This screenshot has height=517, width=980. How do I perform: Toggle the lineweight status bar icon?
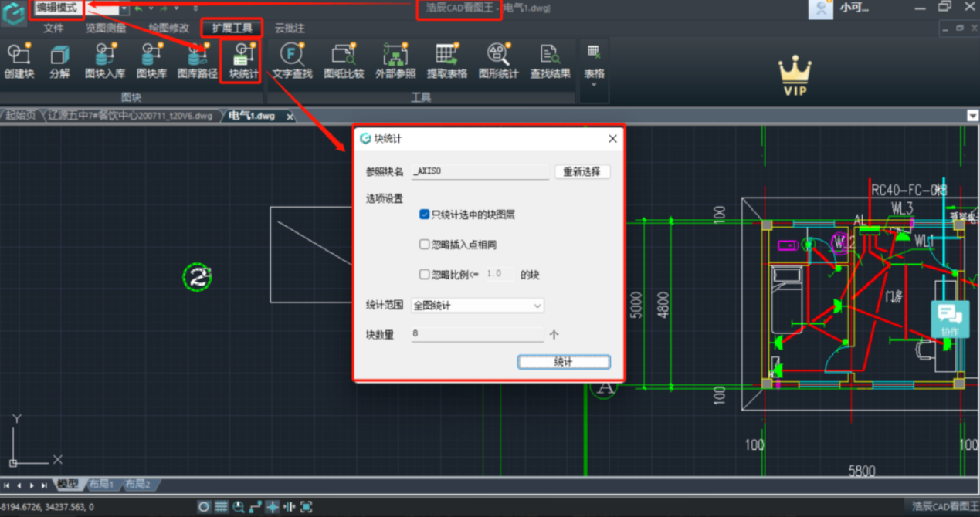tap(290, 507)
